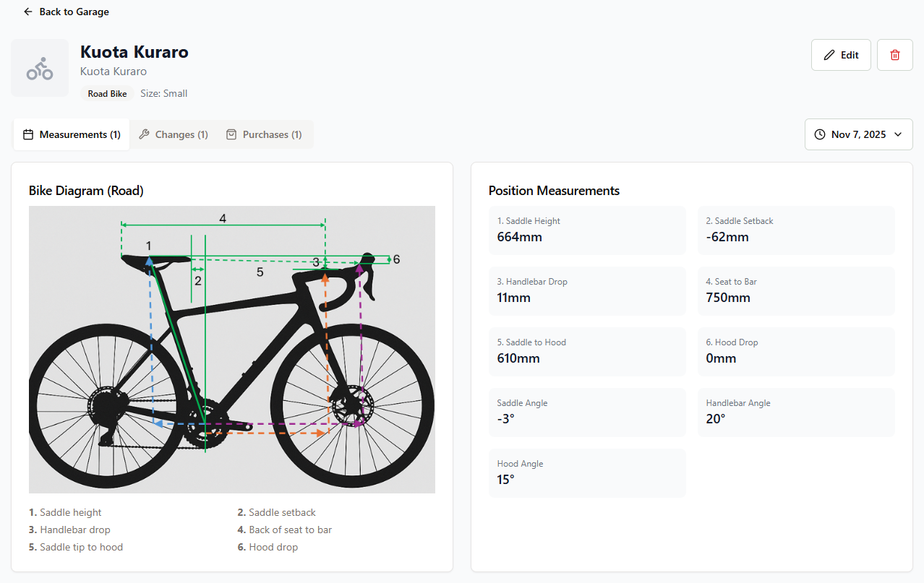Click legend item 3. Handlebar drop
This screenshot has height=583, width=924.
69,530
